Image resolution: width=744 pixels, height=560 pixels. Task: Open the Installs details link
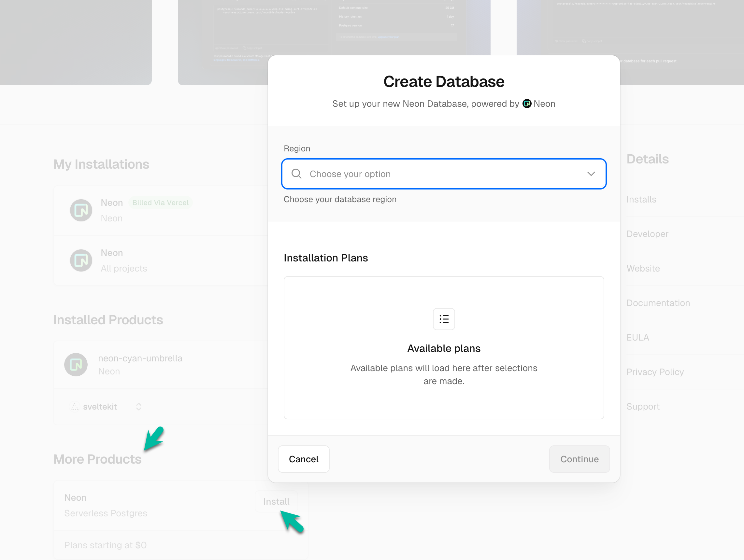(x=641, y=199)
